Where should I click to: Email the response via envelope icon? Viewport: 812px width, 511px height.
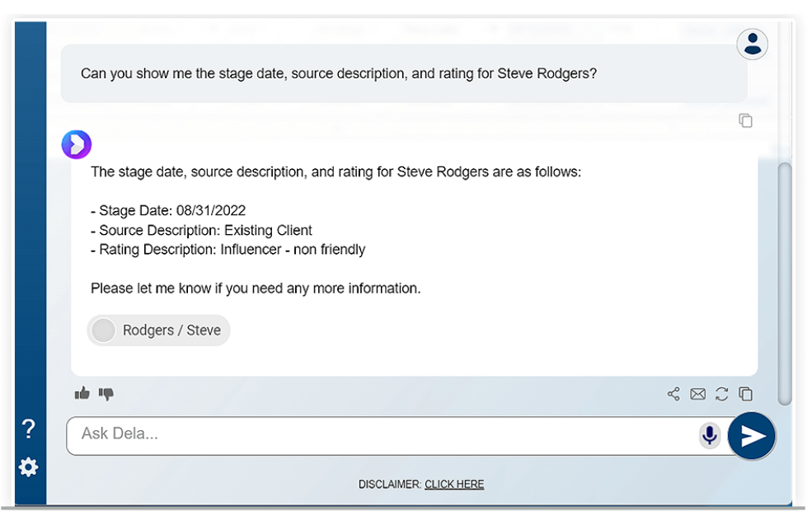(697, 394)
